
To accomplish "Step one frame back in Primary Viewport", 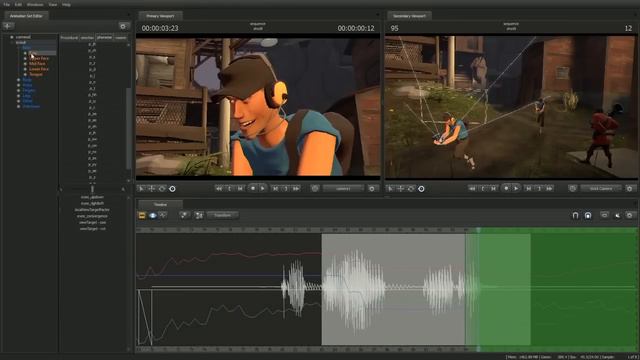I will (240, 189).
